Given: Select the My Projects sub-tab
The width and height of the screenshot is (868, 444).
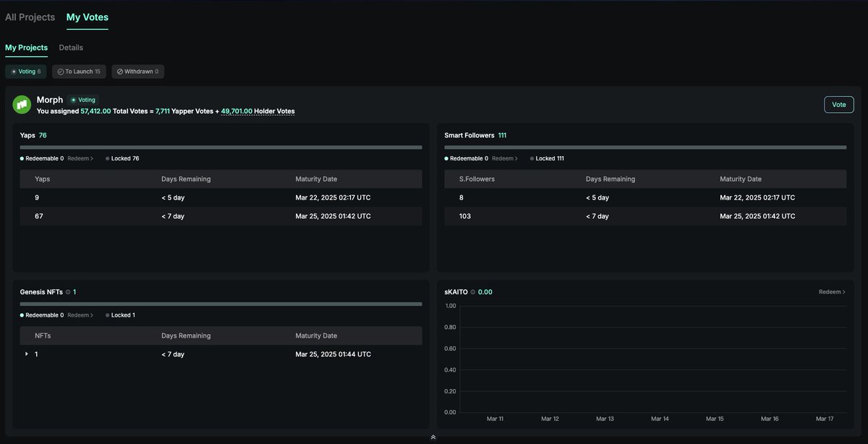Looking at the screenshot, I should (27, 48).
